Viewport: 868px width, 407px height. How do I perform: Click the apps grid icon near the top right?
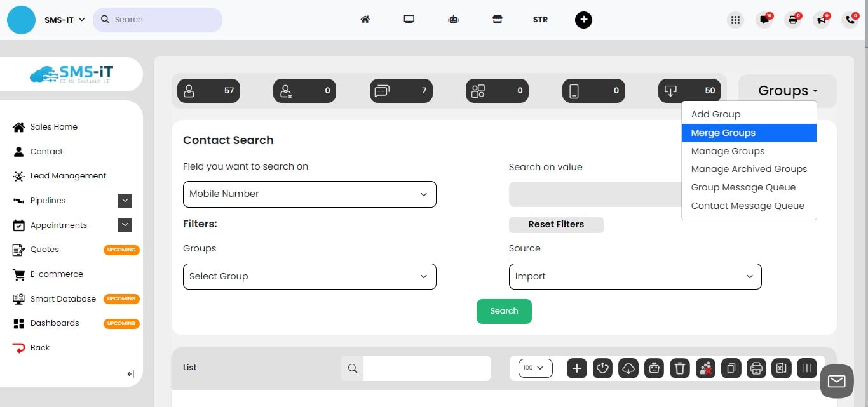735,20
